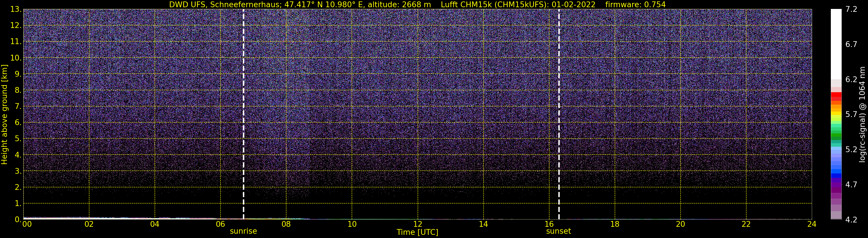This screenshot has height=238, width=868.
Task: Click the height axis tick label 2.
Action: pyautogui.click(x=18, y=188)
